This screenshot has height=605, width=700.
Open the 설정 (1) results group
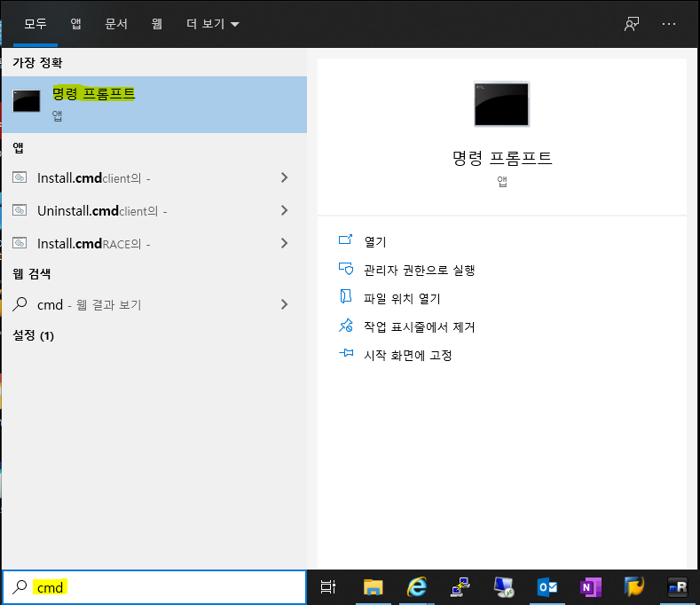(x=34, y=335)
